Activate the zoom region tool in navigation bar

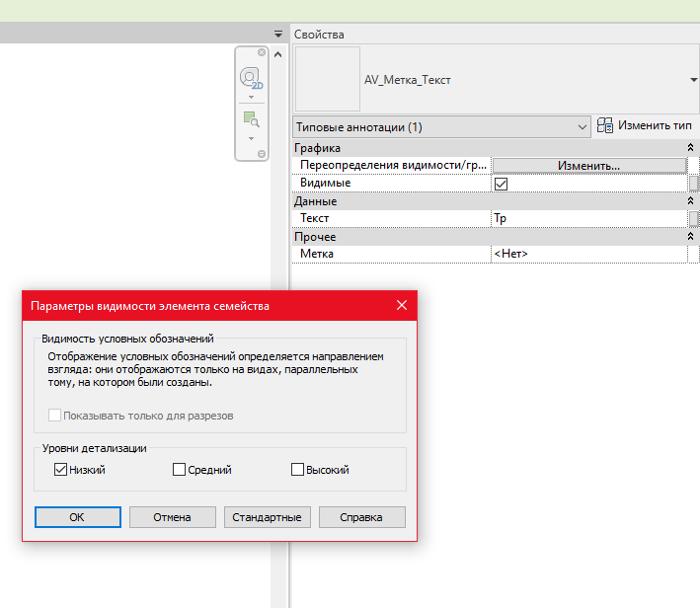click(x=252, y=119)
